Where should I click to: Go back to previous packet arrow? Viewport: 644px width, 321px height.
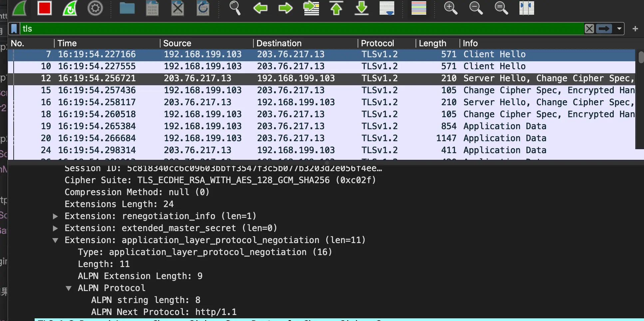tap(260, 8)
